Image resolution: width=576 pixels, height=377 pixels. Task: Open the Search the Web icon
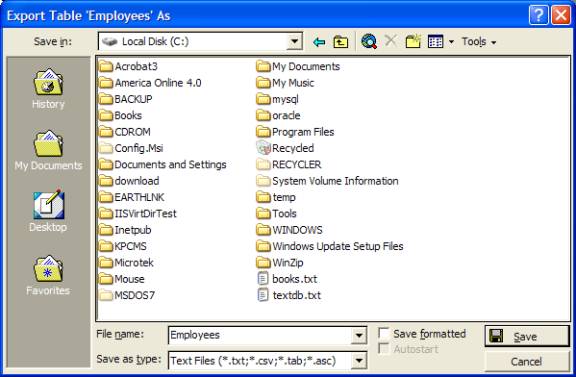(x=369, y=42)
